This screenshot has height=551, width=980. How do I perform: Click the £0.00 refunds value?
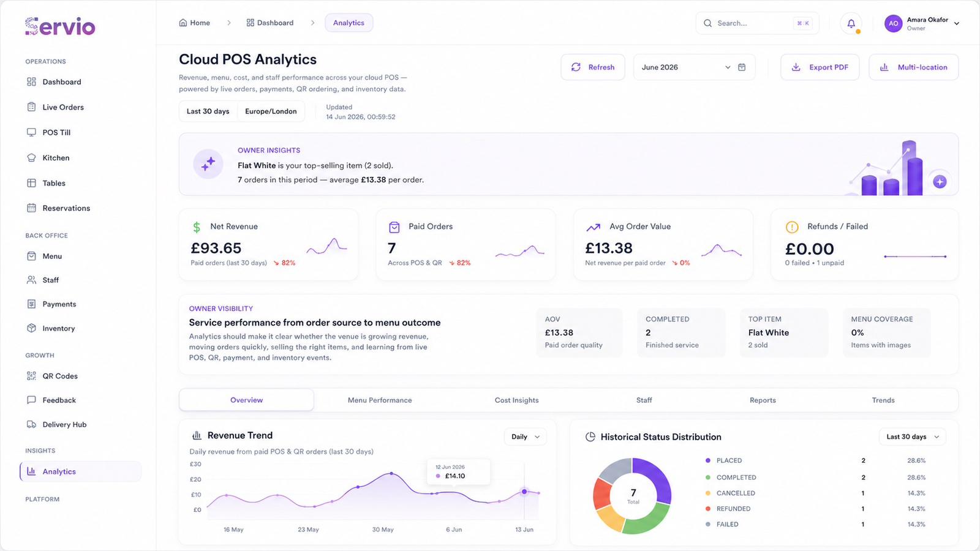point(810,249)
